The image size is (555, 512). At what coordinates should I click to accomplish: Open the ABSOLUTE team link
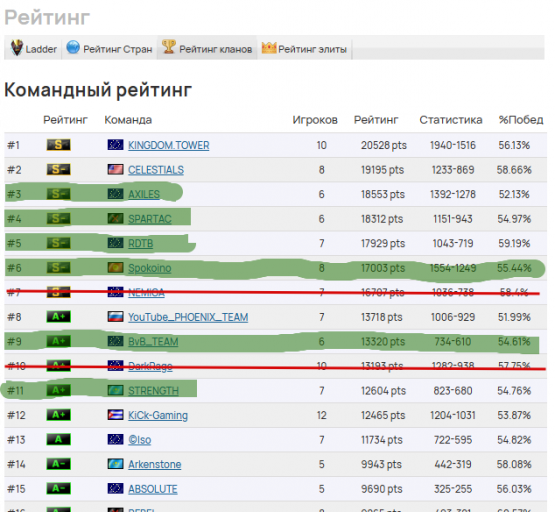pos(153,489)
